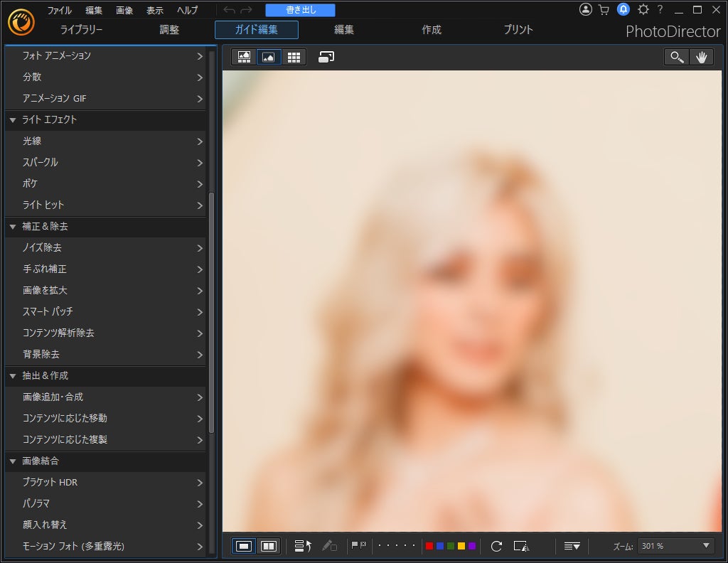Open the toolbar options list menu
The image size is (728, 563).
point(572,546)
